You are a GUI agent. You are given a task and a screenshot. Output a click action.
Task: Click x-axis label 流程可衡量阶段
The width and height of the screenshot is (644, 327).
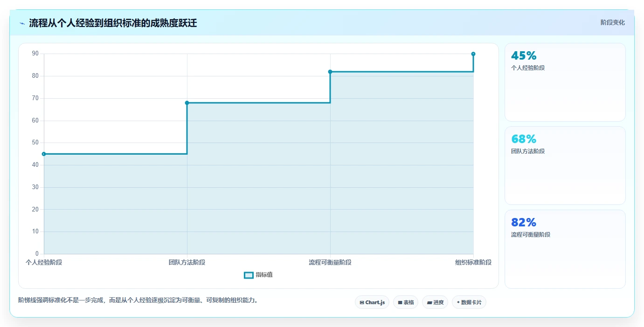[x=330, y=262]
